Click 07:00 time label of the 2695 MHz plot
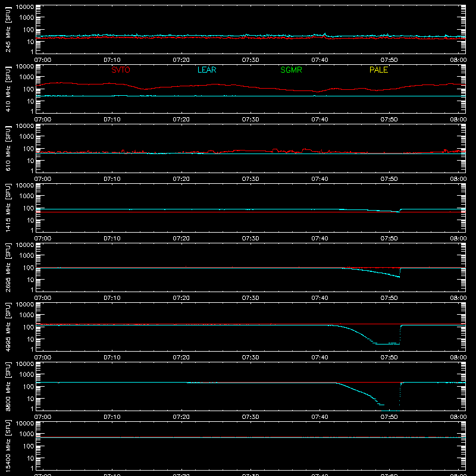Image resolution: width=476 pixels, height=476 pixels. (42, 298)
